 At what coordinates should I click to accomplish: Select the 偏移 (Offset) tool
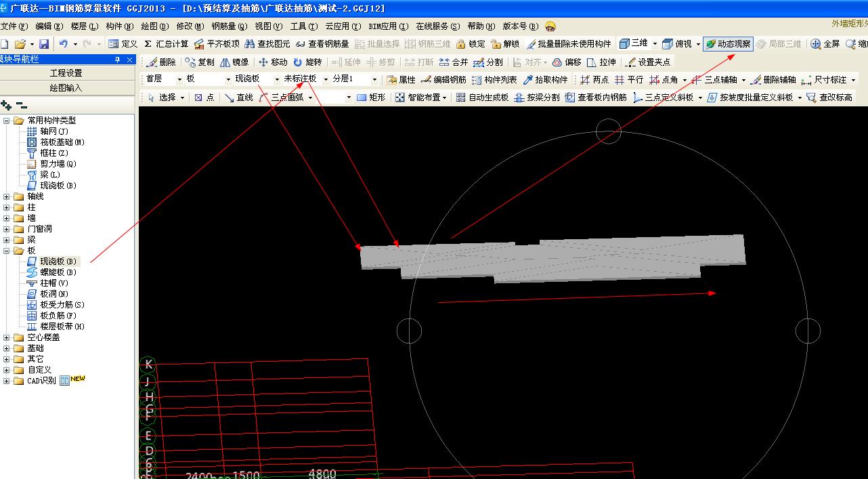[567, 62]
